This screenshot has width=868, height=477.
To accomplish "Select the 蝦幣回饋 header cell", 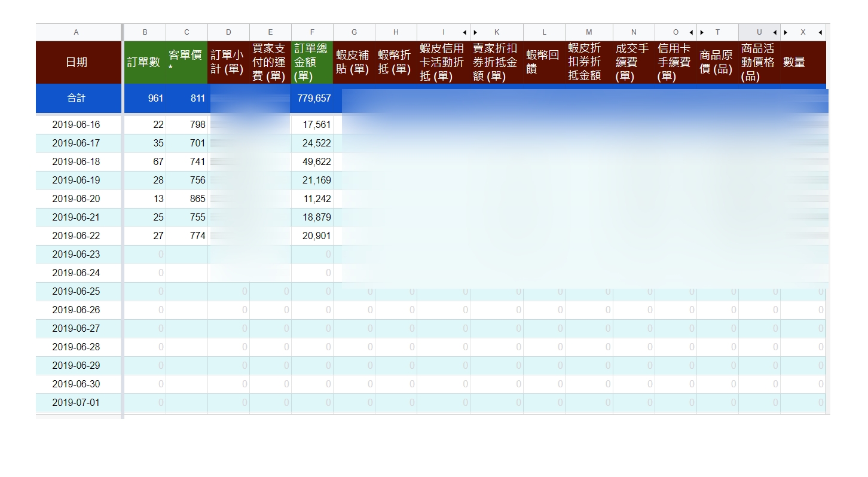I will click(544, 62).
